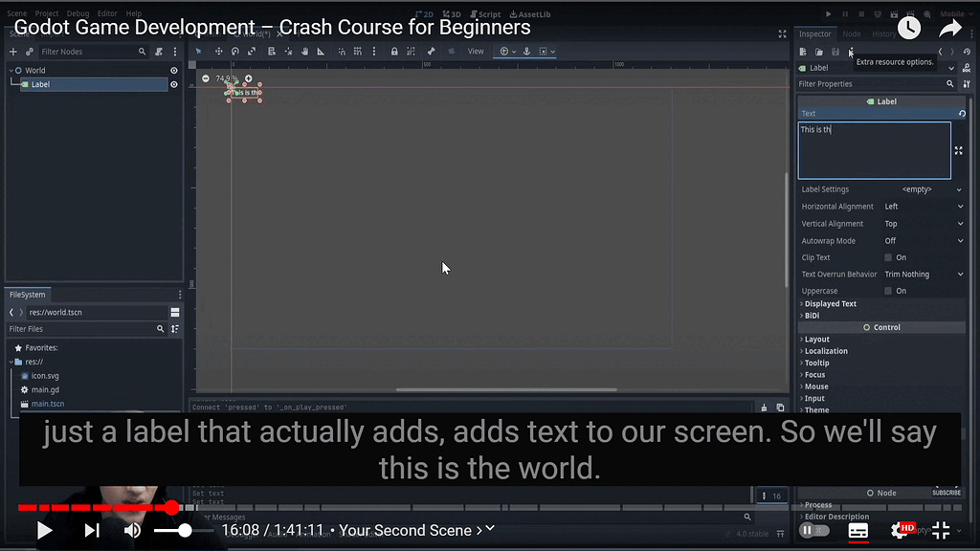Skip to the next video
Image resolution: width=980 pixels, height=551 pixels.
[92, 530]
